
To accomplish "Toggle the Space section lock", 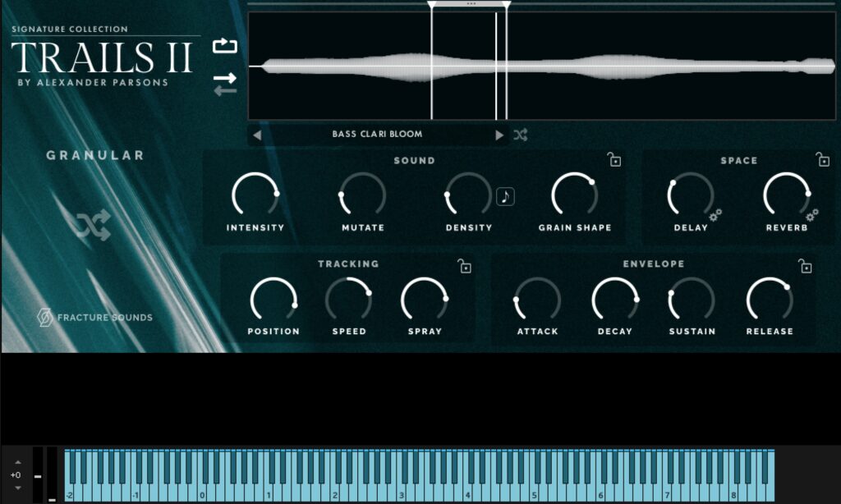I will click(822, 159).
